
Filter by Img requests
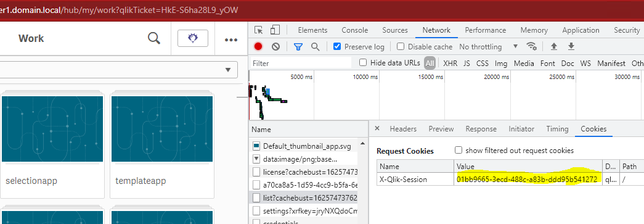pyautogui.click(x=500, y=64)
